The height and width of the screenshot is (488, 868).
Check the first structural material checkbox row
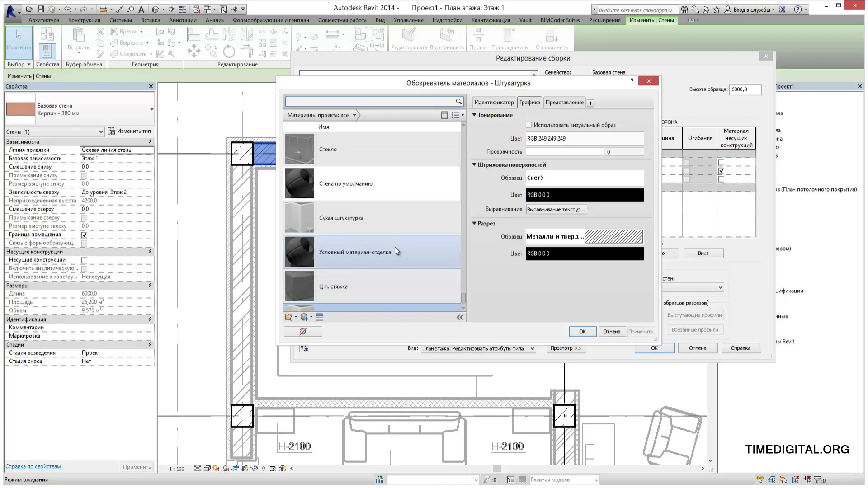pos(721,162)
